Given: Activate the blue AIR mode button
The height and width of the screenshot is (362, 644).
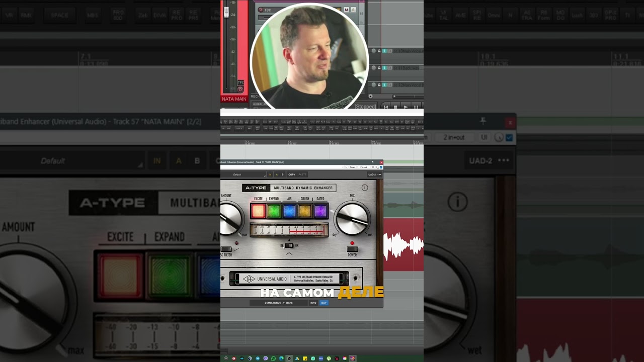Looking at the screenshot, I should (x=289, y=211).
